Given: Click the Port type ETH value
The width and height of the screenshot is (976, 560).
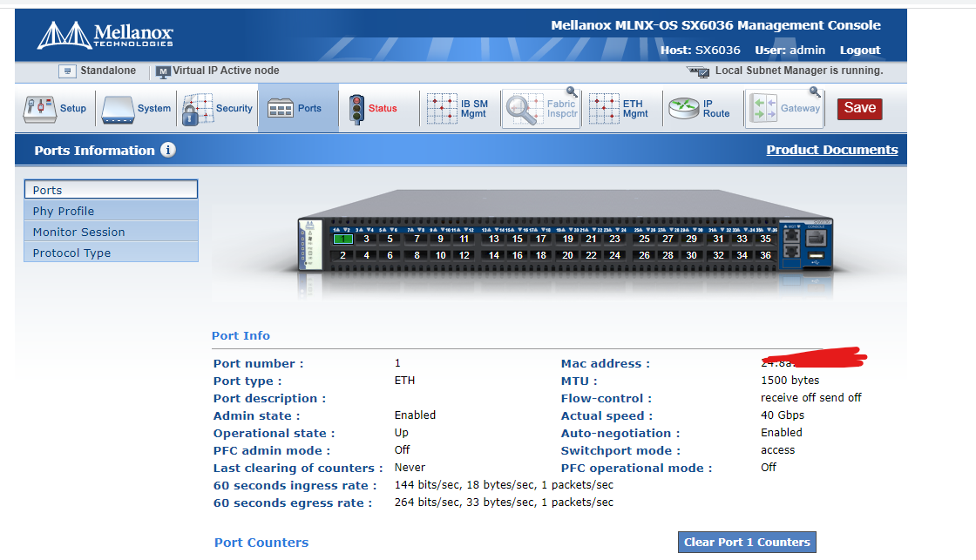Looking at the screenshot, I should pos(404,381).
